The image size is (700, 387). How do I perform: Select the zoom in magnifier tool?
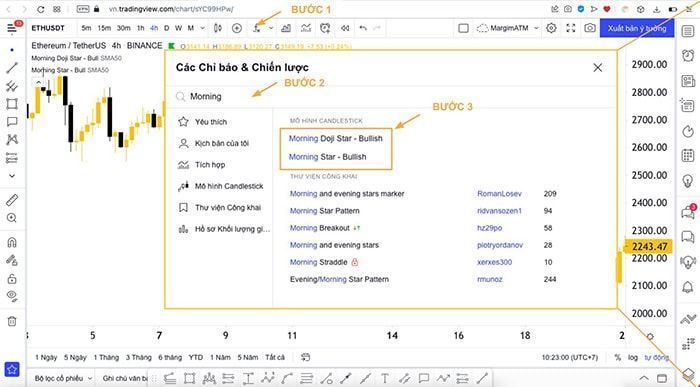point(12,218)
